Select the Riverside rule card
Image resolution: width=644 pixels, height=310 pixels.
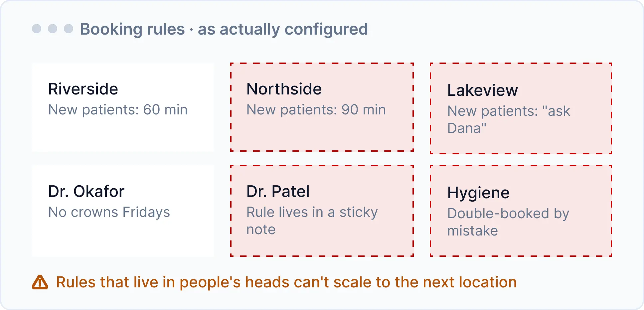[x=123, y=107]
